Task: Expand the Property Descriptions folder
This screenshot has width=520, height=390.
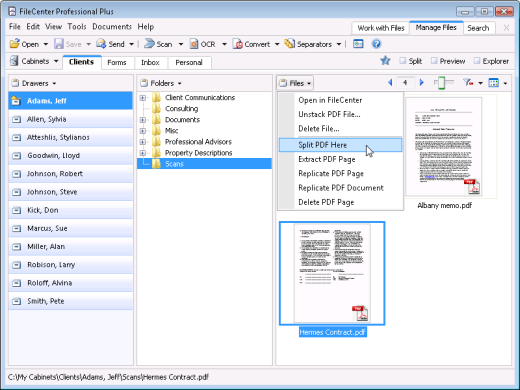Action: pos(143,153)
